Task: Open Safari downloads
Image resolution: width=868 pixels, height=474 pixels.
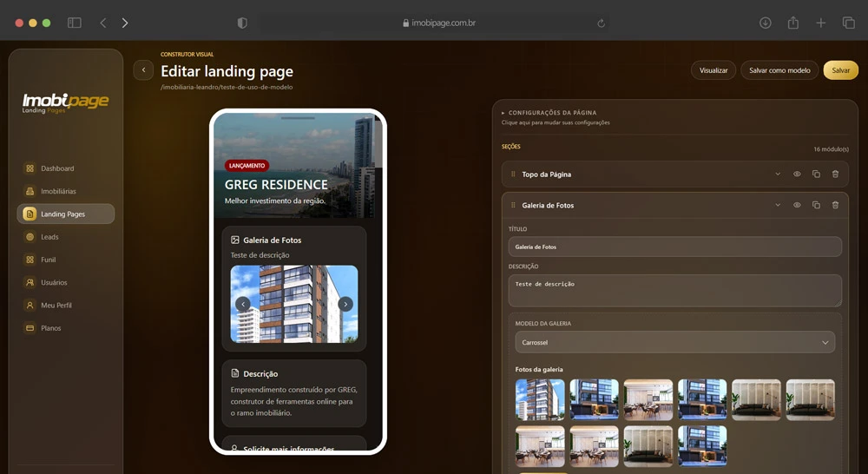Action: 765,23
